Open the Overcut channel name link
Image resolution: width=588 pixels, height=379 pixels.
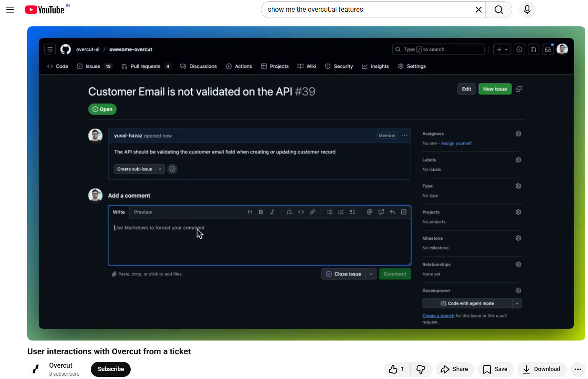tap(61, 365)
